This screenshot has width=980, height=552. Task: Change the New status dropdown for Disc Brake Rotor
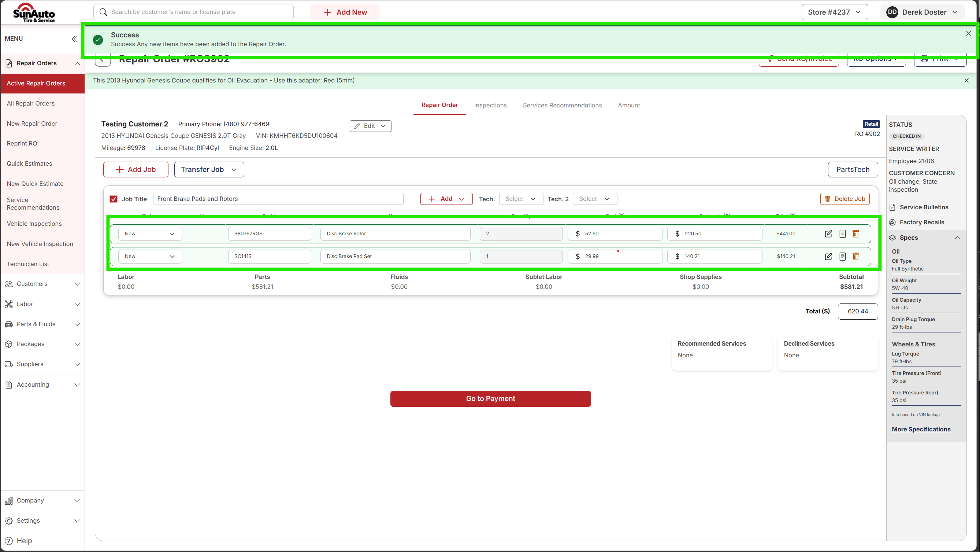pyautogui.click(x=150, y=234)
